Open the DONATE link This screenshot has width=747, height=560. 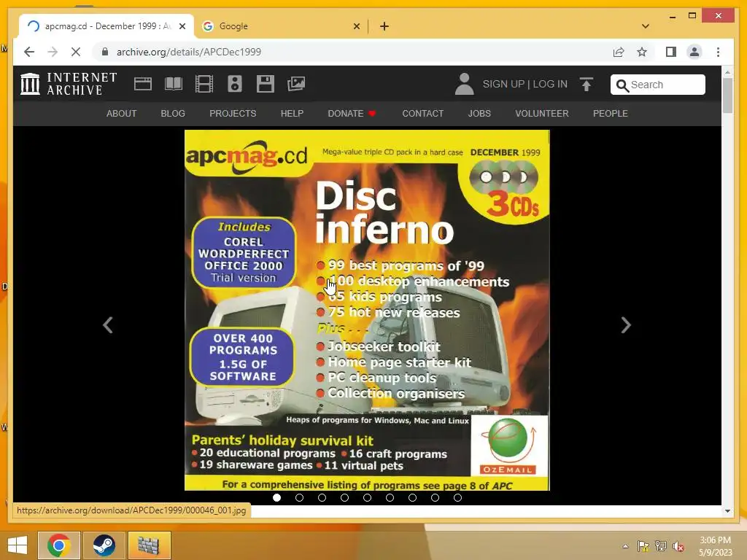352,113
